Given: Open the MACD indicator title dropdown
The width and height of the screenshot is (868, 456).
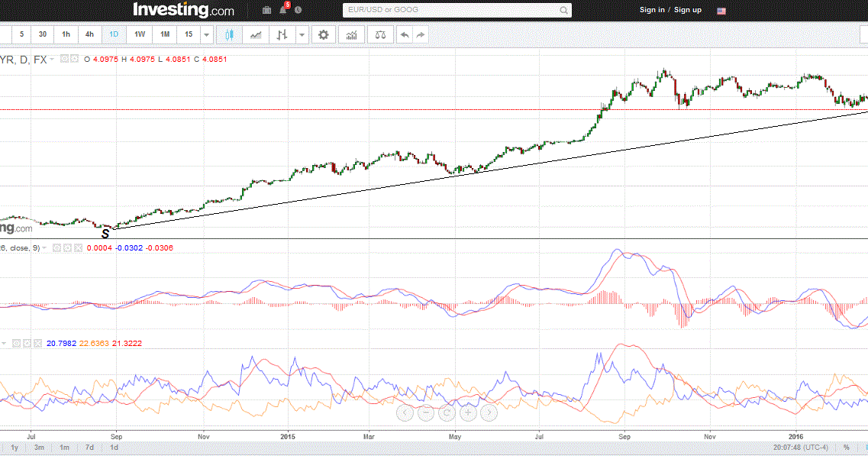Looking at the screenshot, I should click(x=44, y=247).
